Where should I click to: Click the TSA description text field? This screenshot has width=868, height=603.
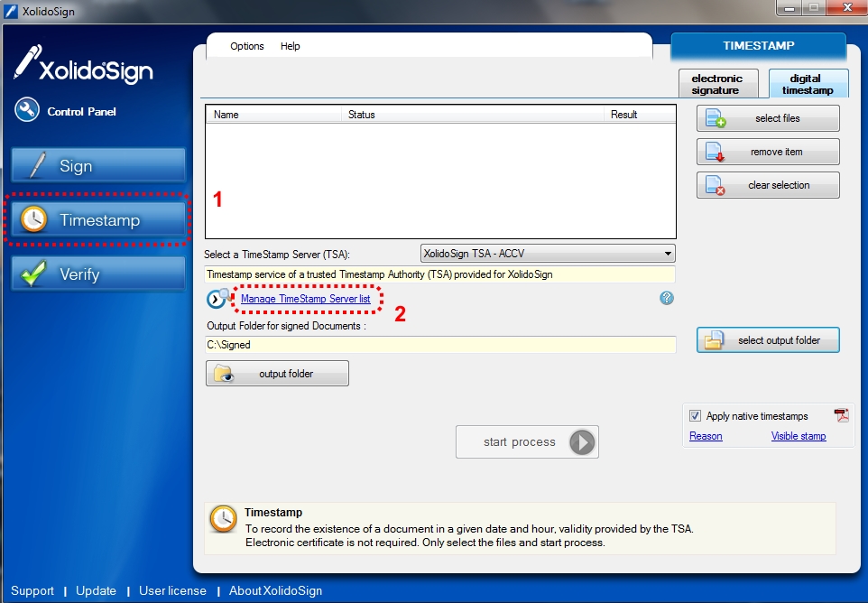(x=440, y=274)
